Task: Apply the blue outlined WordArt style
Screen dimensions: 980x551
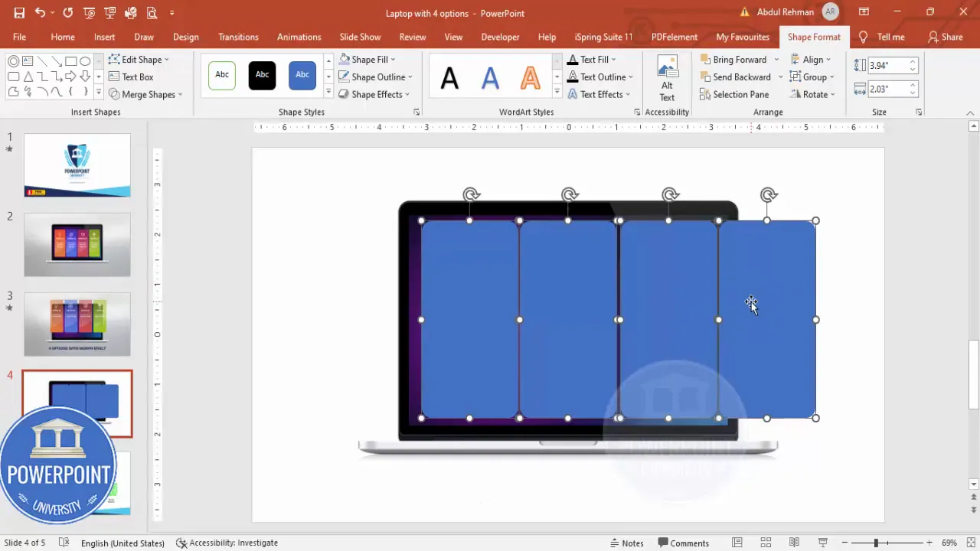Action: (490, 77)
